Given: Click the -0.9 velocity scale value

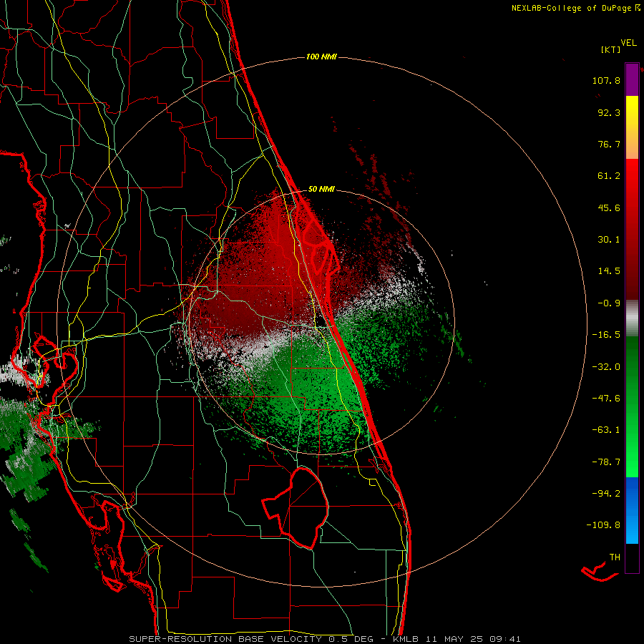Looking at the screenshot, I should pyautogui.click(x=609, y=303).
